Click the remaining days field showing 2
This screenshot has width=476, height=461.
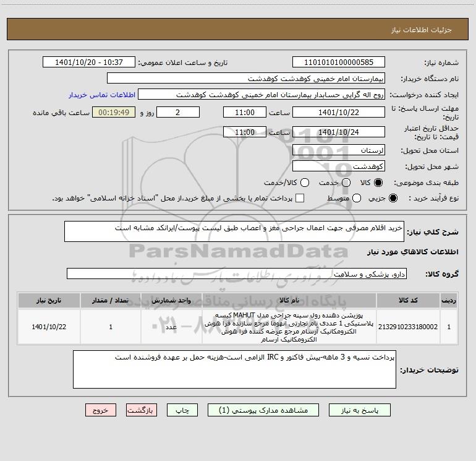click(178, 112)
